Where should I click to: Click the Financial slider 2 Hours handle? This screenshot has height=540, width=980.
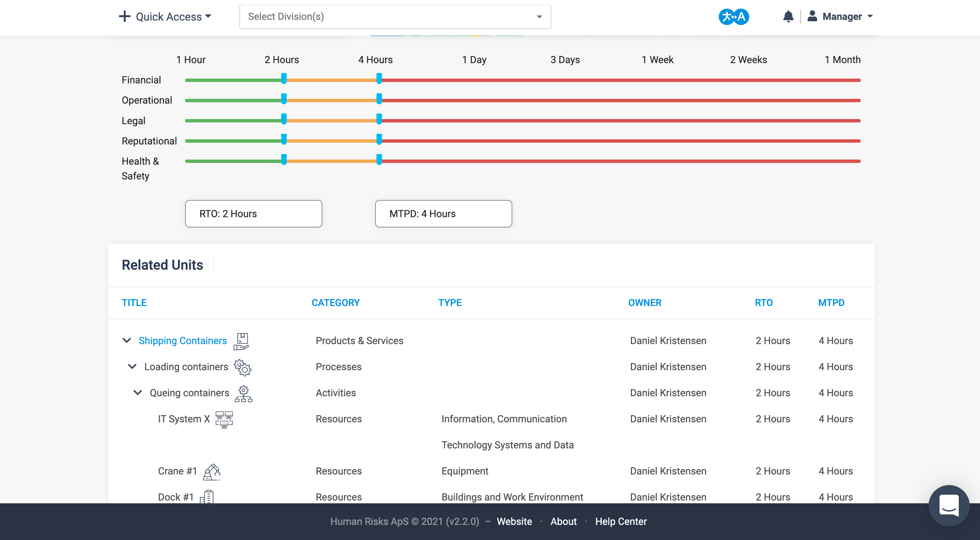(284, 79)
